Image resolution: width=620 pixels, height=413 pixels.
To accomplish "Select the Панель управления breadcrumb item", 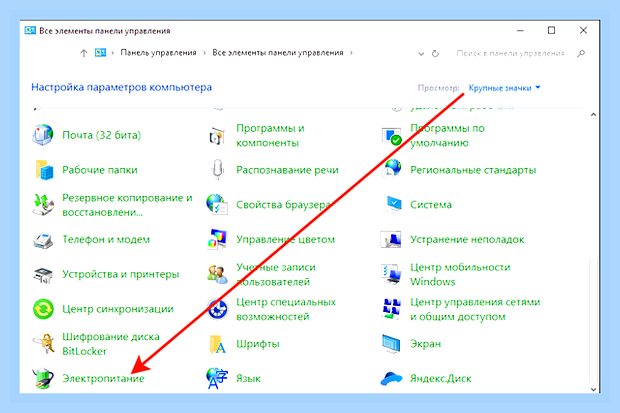I will [x=158, y=53].
